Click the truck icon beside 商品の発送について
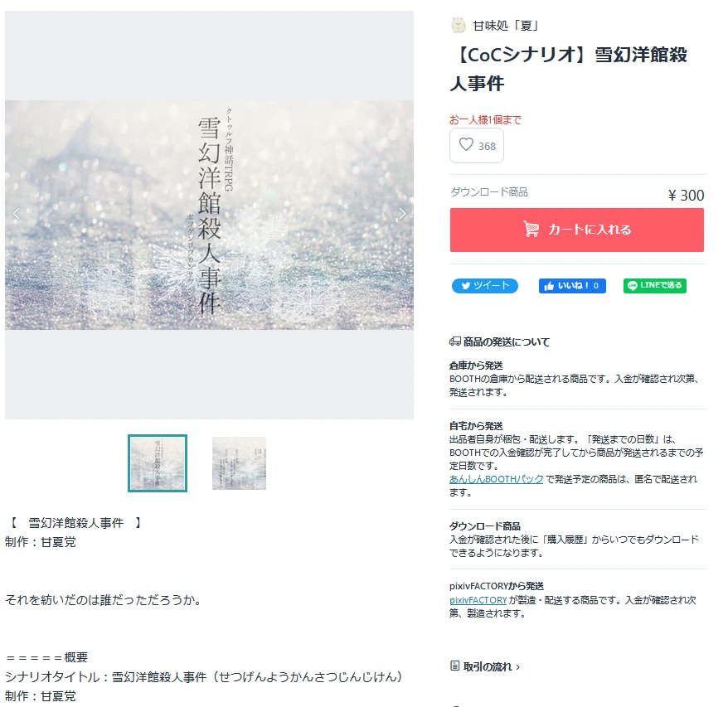 click(455, 341)
